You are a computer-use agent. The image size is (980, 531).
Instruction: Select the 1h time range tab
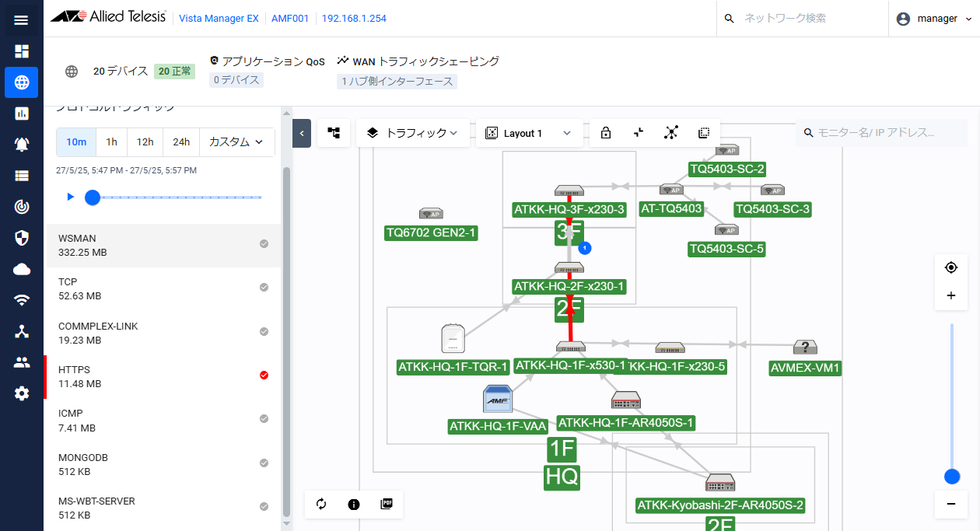(111, 142)
